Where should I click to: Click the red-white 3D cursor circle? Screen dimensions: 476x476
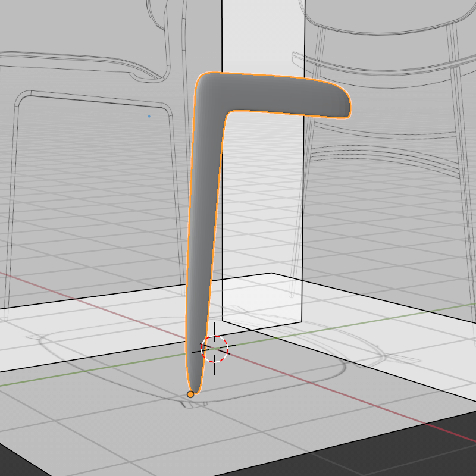click(215, 349)
